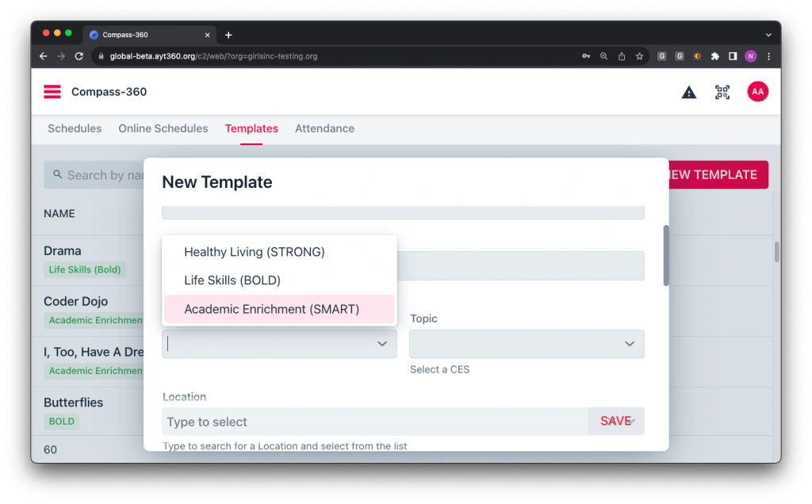The height and width of the screenshot is (504, 812).
Task: Click the New Template dialog scrollbar
Action: click(x=666, y=255)
